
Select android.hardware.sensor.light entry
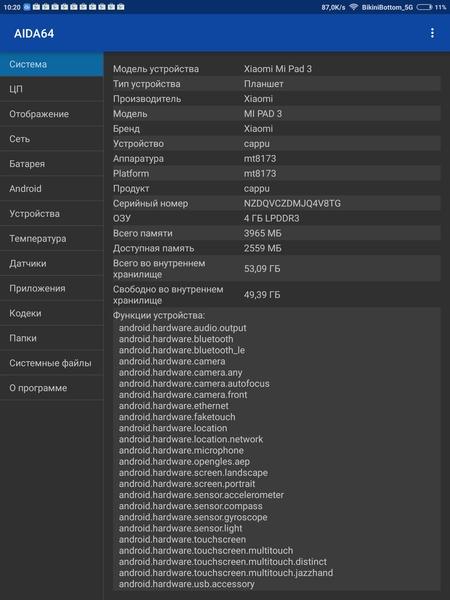[x=180, y=528]
